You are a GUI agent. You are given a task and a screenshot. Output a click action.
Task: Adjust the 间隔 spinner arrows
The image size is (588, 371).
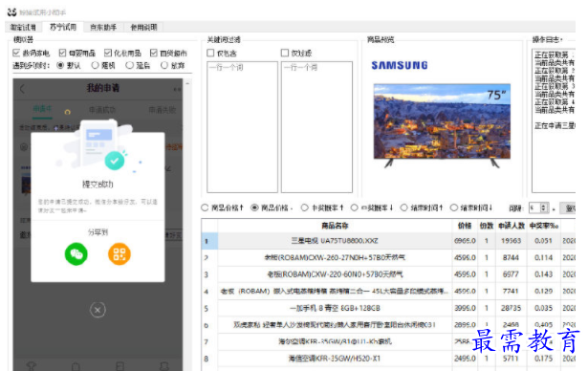click(544, 207)
